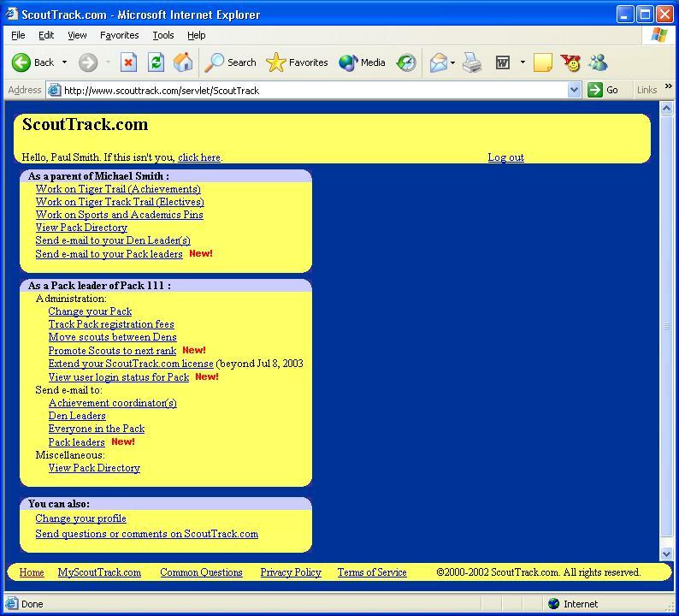This screenshot has width=679, height=616.
Task: Click the Windows flag logo in menu bar
Action: click(659, 35)
